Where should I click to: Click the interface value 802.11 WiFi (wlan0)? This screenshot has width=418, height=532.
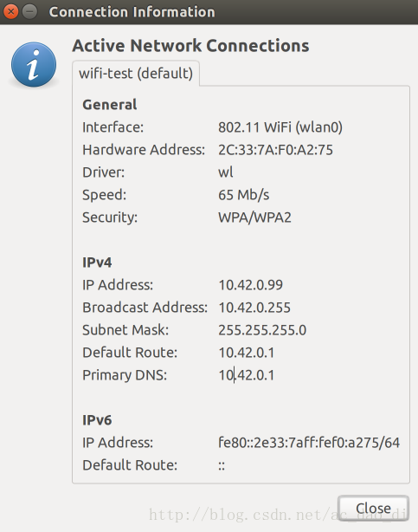point(280,127)
